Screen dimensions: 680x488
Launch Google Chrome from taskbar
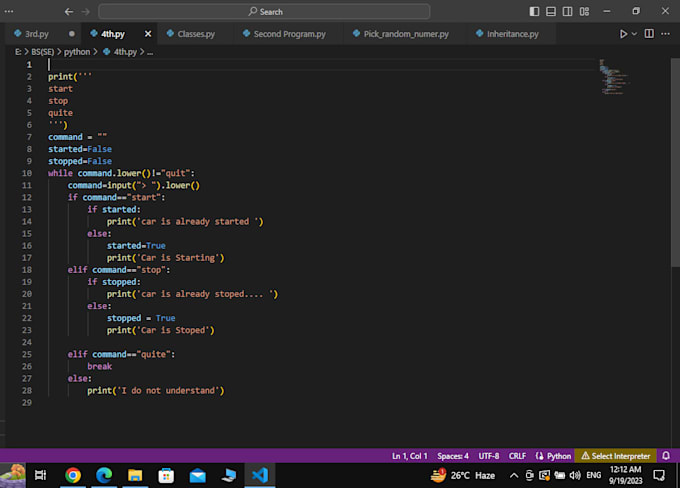[x=73, y=475]
